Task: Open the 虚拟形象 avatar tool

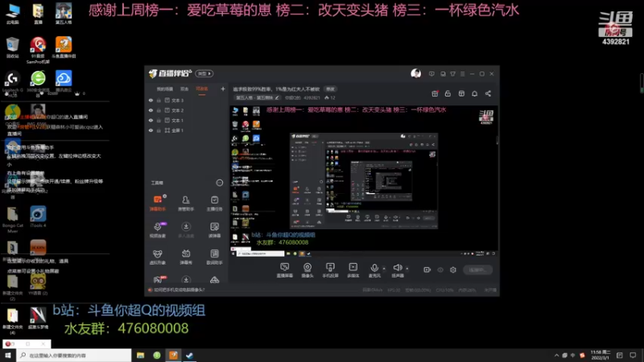Action: (157, 257)
